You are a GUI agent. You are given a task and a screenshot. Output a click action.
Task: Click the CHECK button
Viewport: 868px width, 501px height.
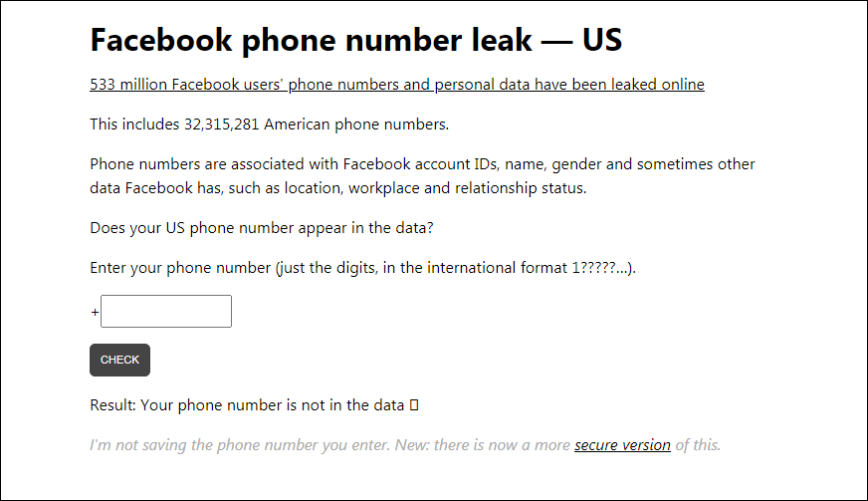[x=119, y=360]
